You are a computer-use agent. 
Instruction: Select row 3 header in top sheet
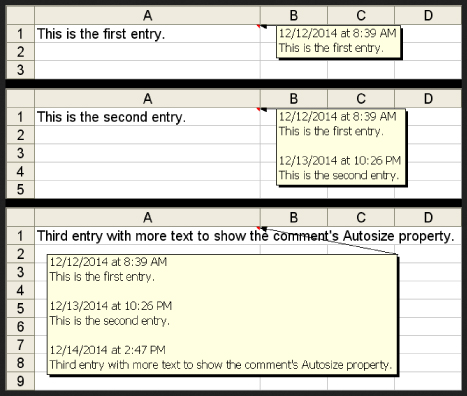20,70
